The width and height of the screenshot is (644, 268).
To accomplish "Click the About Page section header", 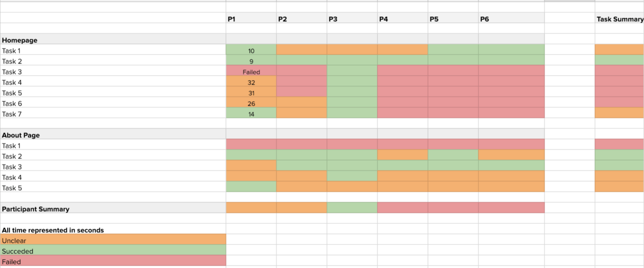I will [113, 135].
